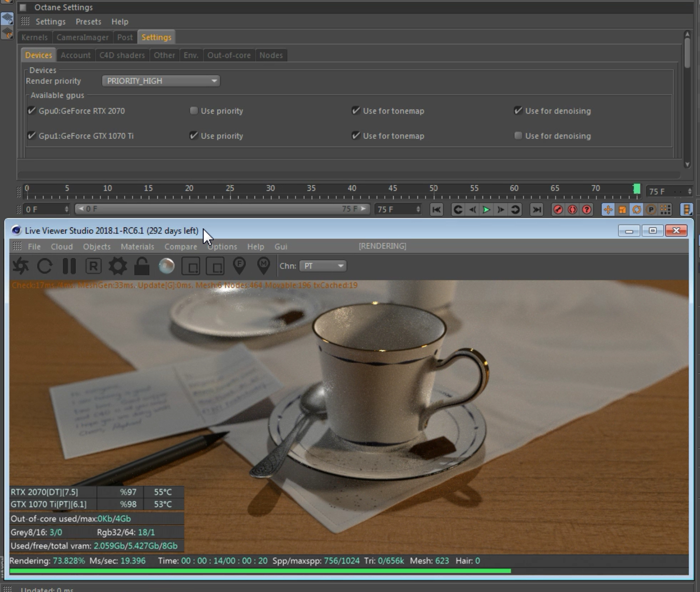Open the Materials menu in Live Viewer
The width and height of the screenshot is (700, 592).
point(137,247)
